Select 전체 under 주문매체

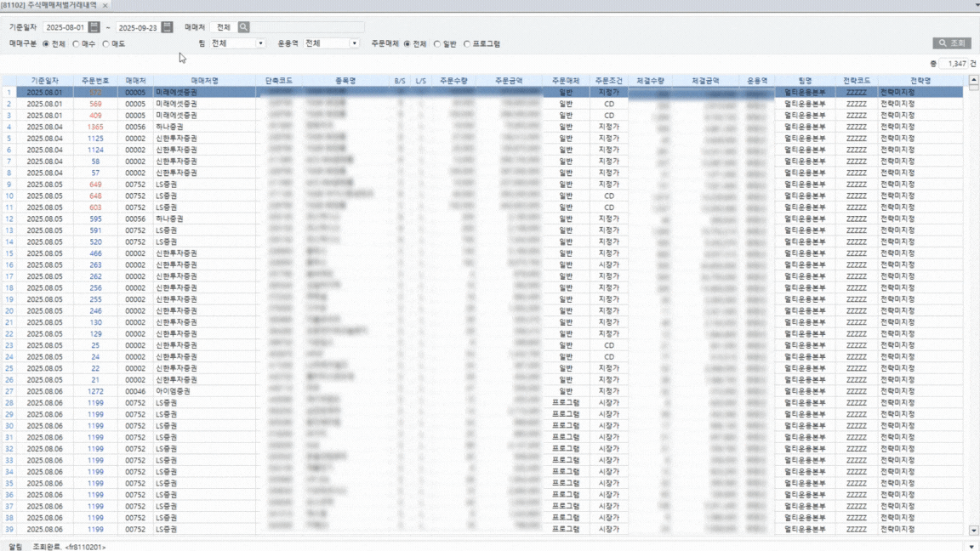407,43
